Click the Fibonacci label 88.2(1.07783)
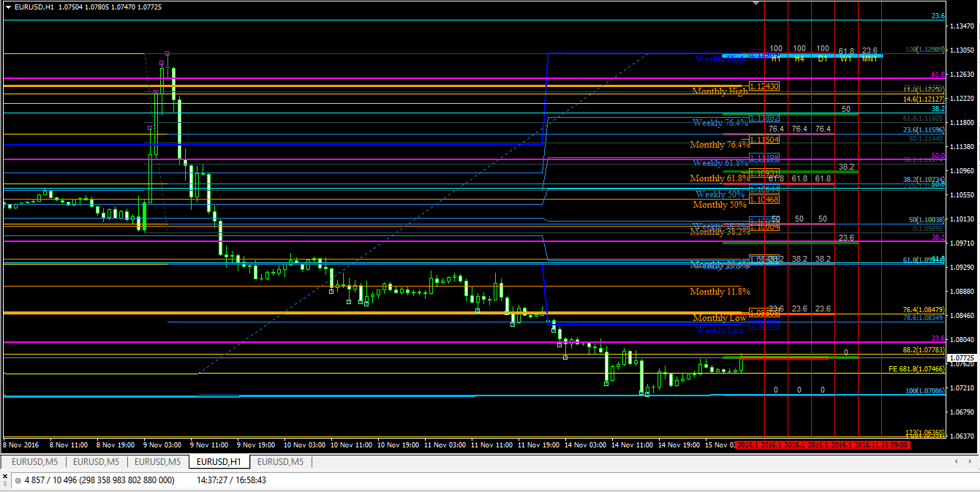This screenshot has height=492, width=980. [x=924, y=350]
